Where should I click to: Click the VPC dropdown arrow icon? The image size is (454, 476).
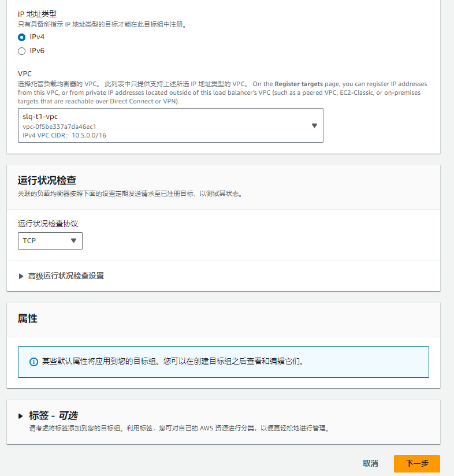tap(314, 125)
